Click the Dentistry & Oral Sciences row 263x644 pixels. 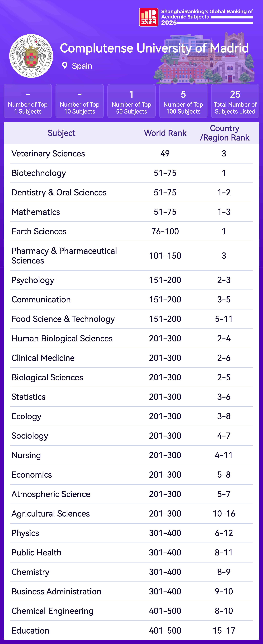[59, 192]
